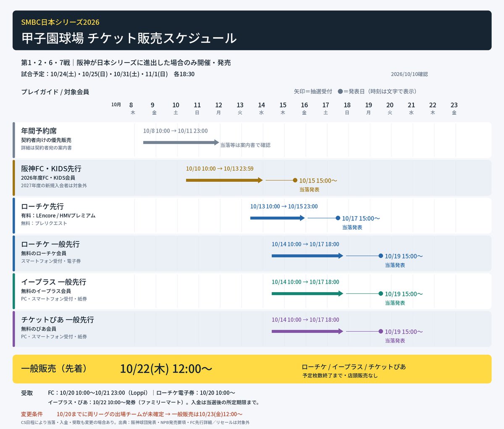Image resolution: width=504 pixels, height=429 pixels.
Task: Click the FC：10/20 10:00〜10/21 23:00（Loppi） text
Action: pyautogui.click(x=99, y=393)
